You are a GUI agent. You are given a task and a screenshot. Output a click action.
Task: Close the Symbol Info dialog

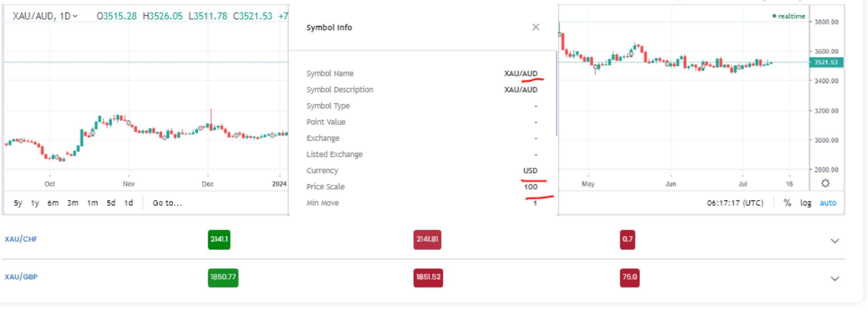(536, 27)
